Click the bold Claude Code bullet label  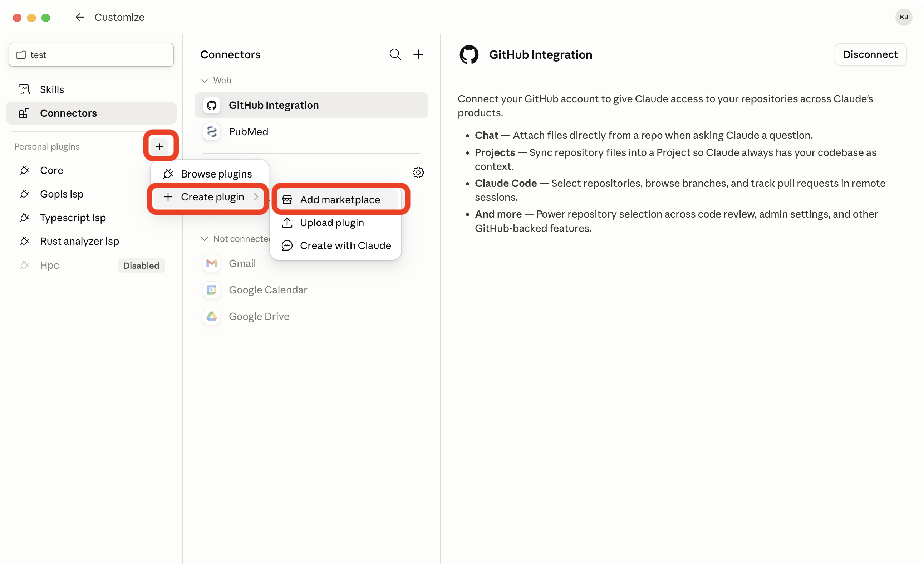point(506,183)
